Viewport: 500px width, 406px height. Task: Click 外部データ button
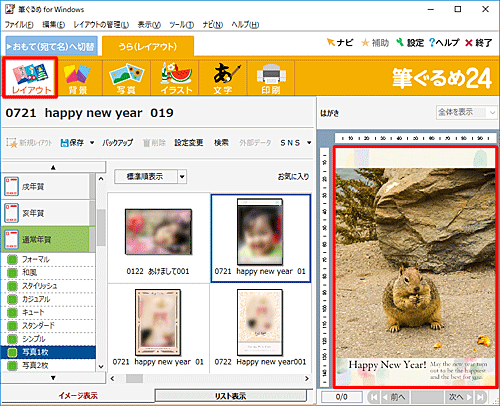(255, 143)
